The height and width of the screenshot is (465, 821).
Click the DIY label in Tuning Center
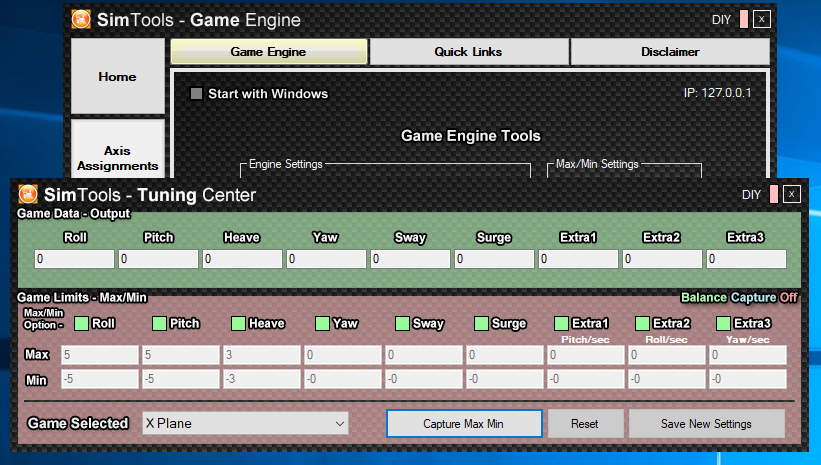tap(751, 195)
